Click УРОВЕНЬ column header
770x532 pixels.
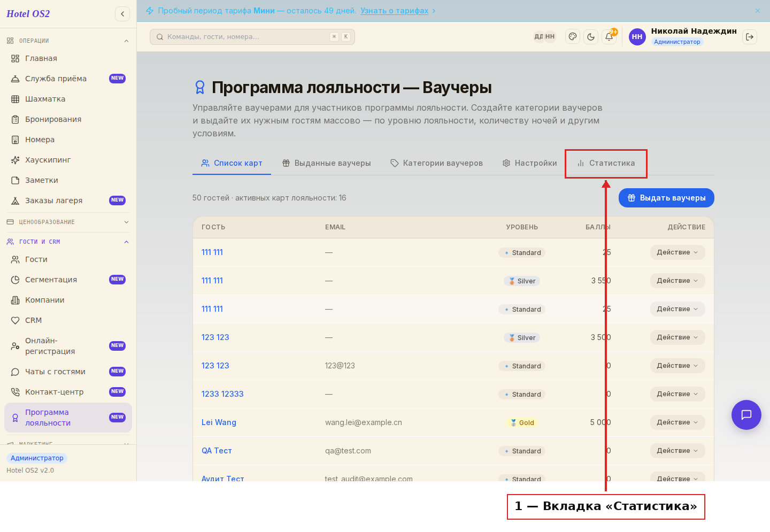(x=522, y=227)
